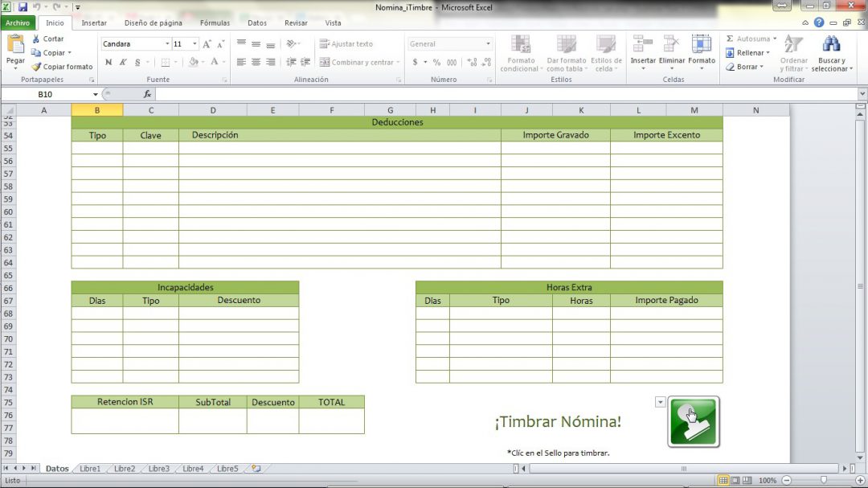
Task: Select the Libre1 sheet tab
Action: point(90,469)
